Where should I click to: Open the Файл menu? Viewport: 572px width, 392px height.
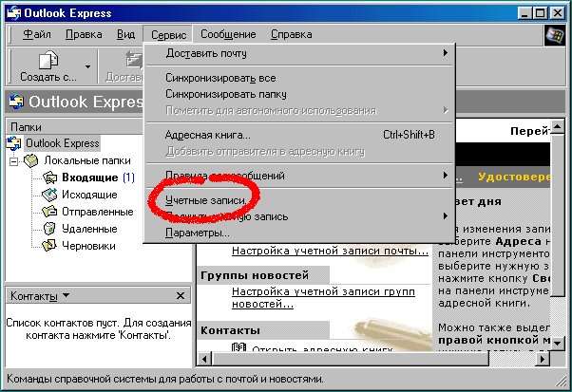coord(36,34)
